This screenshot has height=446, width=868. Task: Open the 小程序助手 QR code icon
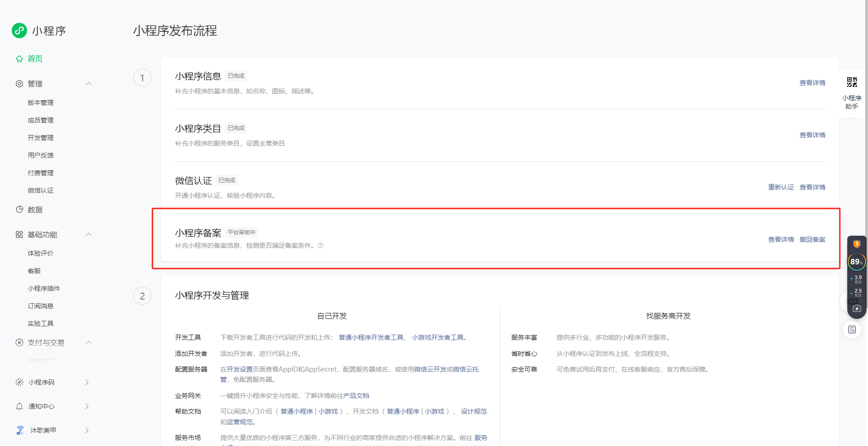pyautogui.click(x=852, y=82)
